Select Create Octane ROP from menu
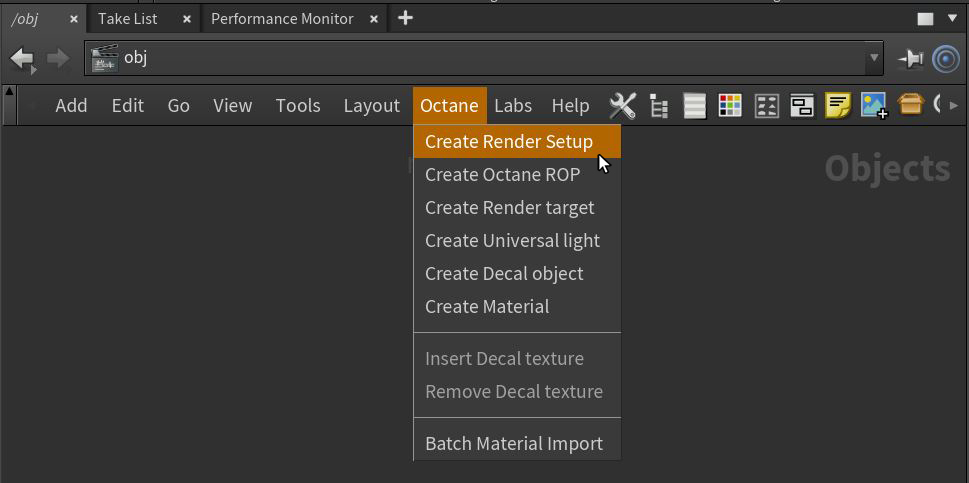Screen dimensions: 969x483 click(x=502, y=175)
